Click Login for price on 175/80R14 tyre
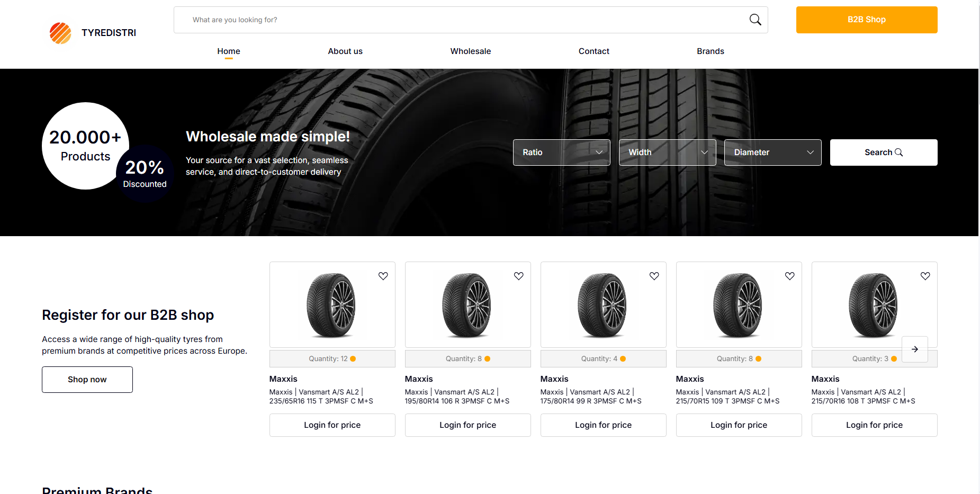The image size is (980, 494). point(603,425)
